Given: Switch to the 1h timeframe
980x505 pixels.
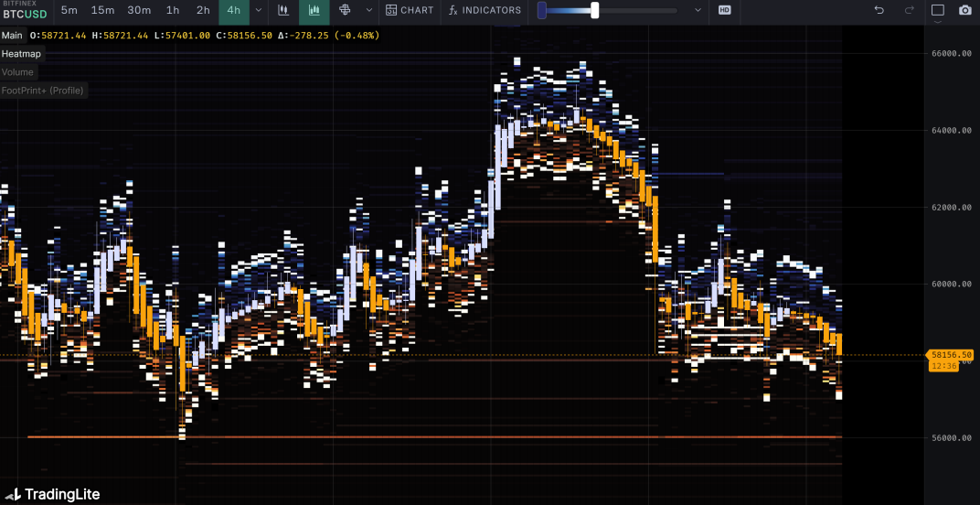Looking at the screenshot, I should tap(173, 10).
